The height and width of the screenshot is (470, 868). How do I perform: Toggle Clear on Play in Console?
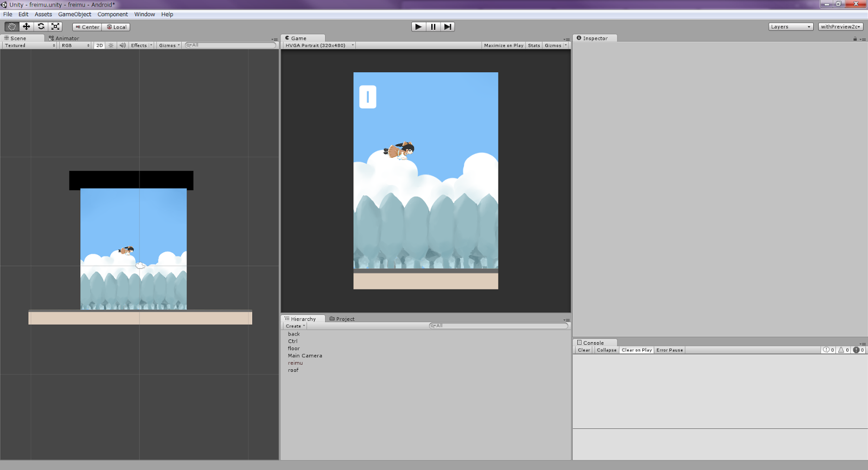pos(636,350)
